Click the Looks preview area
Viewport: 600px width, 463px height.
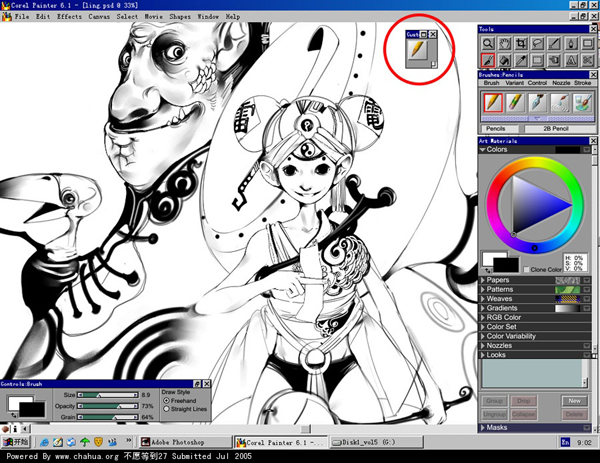point(532,373)
